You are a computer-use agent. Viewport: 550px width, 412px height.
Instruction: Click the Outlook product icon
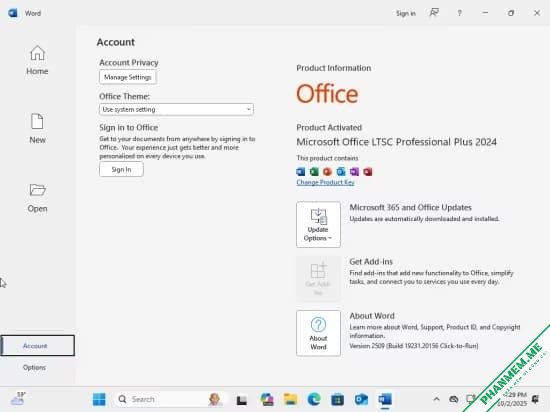(341, 172)
